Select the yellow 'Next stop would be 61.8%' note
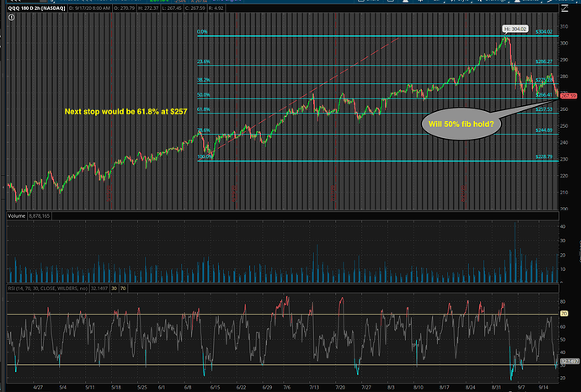581x392 pixels. click(x=131, y=110)
